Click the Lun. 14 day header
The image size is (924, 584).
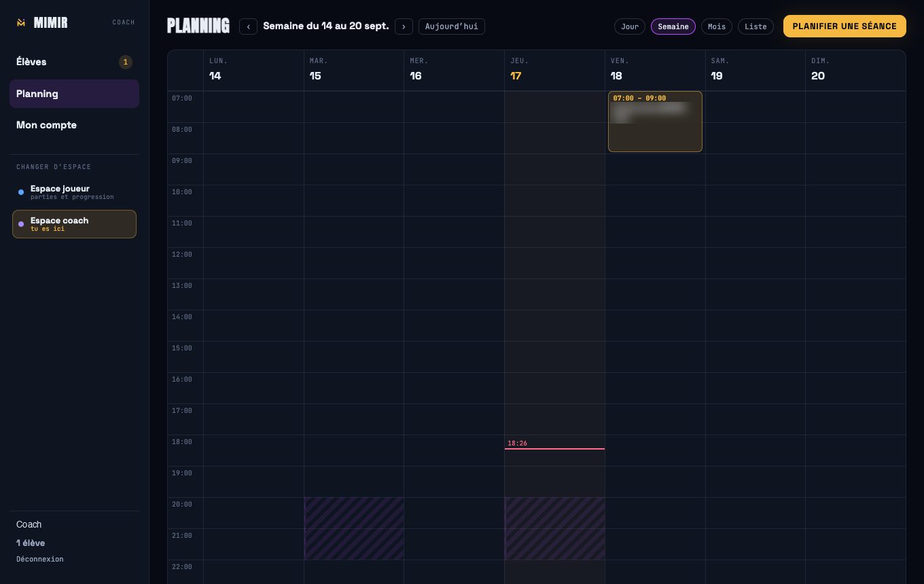(x=253, y=70)
